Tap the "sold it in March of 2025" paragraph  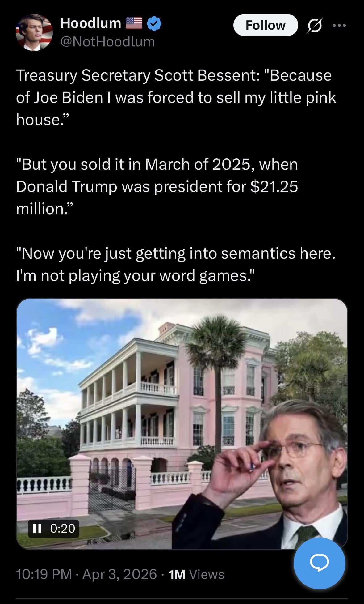157,186
